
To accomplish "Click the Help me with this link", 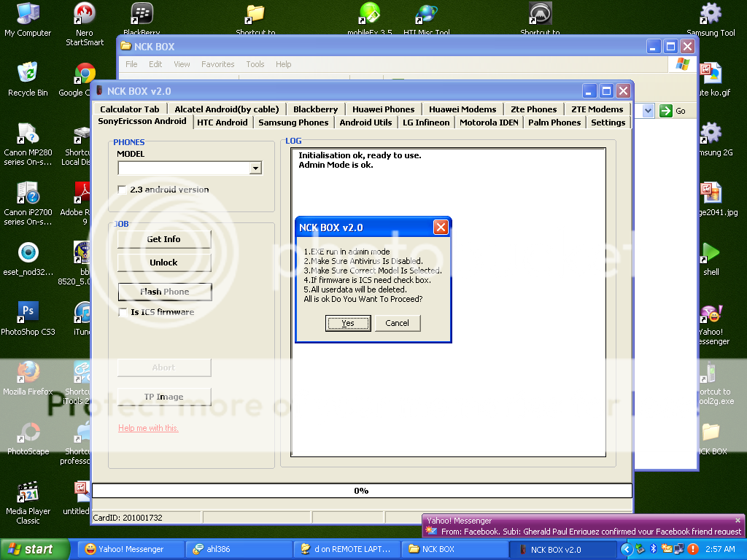I will click(x=148, y=428).
